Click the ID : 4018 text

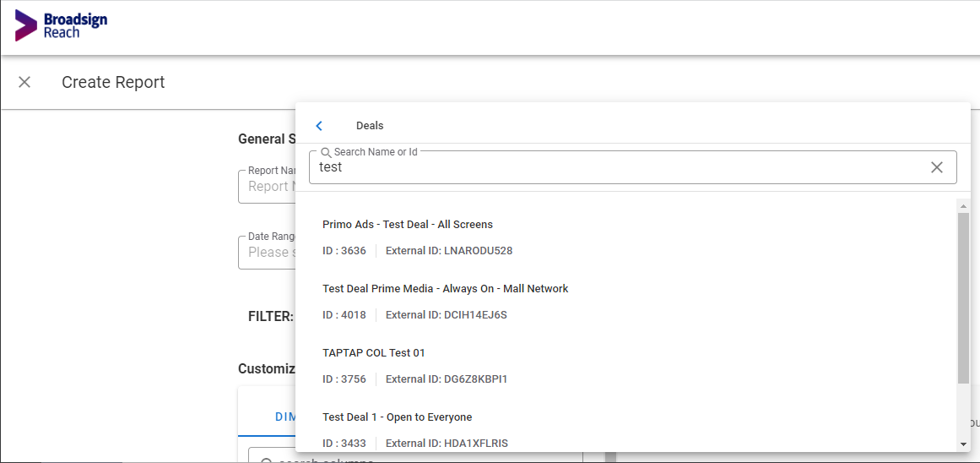pos(344,314)
